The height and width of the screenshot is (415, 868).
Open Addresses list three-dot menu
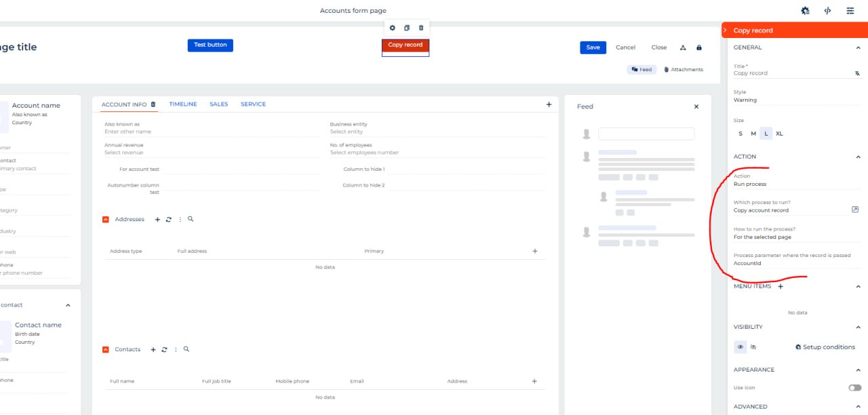click(180, 220)
